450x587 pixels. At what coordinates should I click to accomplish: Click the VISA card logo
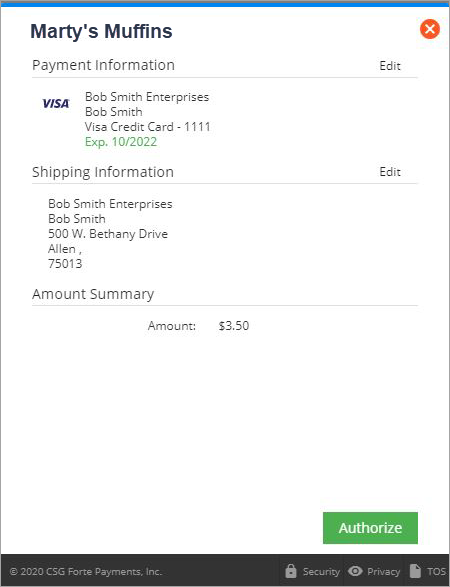coord(56,103)
